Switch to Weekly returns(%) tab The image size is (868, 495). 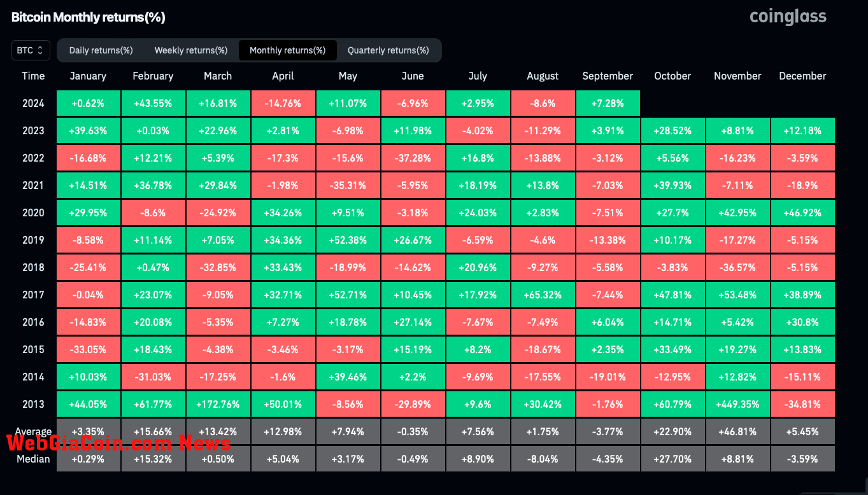coord(191,50)
